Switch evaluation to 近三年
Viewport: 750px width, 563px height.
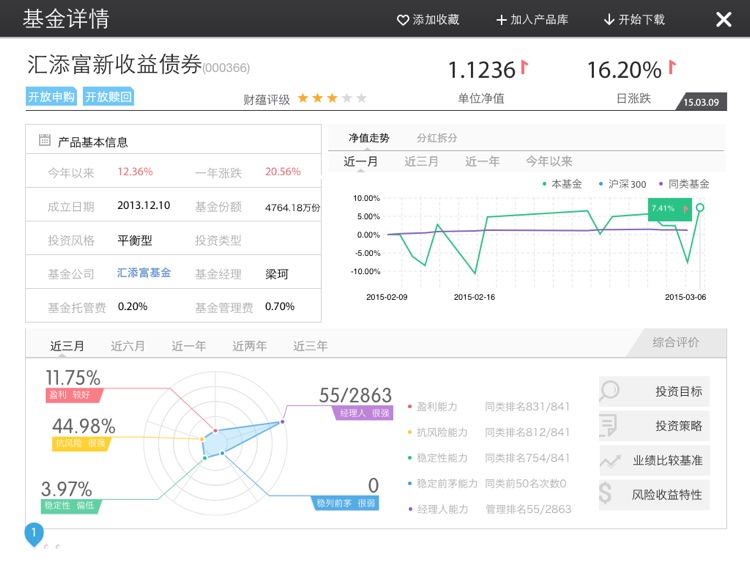tap(310, 346)
